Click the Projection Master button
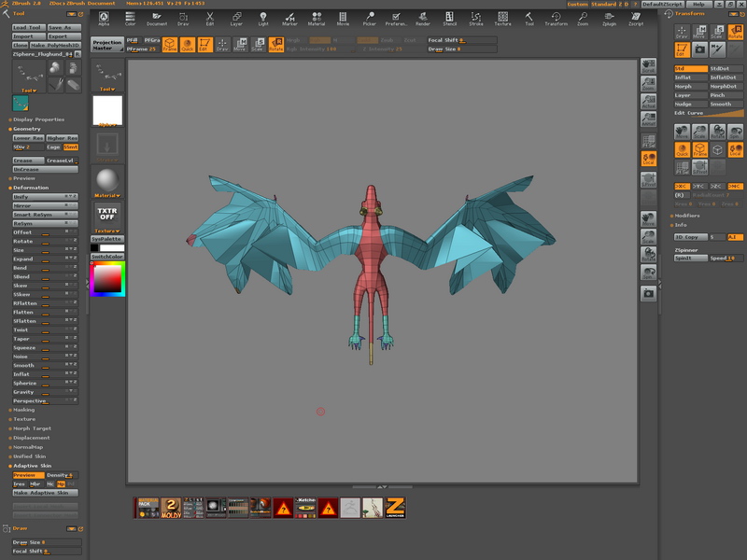Viewport: 747px width, 560px height. pyautogui.click(x=107, y=45)
